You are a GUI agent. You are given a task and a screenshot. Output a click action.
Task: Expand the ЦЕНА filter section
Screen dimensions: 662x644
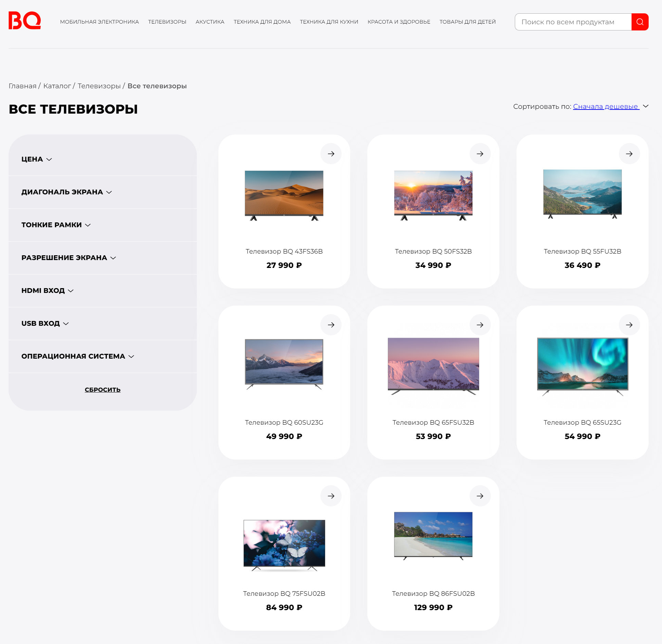[36, 159]
